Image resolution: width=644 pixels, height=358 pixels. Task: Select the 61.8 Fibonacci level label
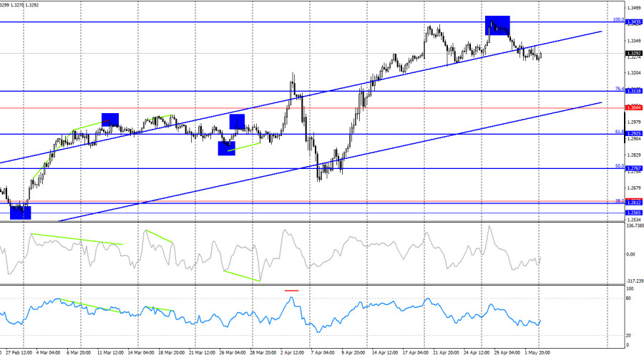(x=620, y=132)
